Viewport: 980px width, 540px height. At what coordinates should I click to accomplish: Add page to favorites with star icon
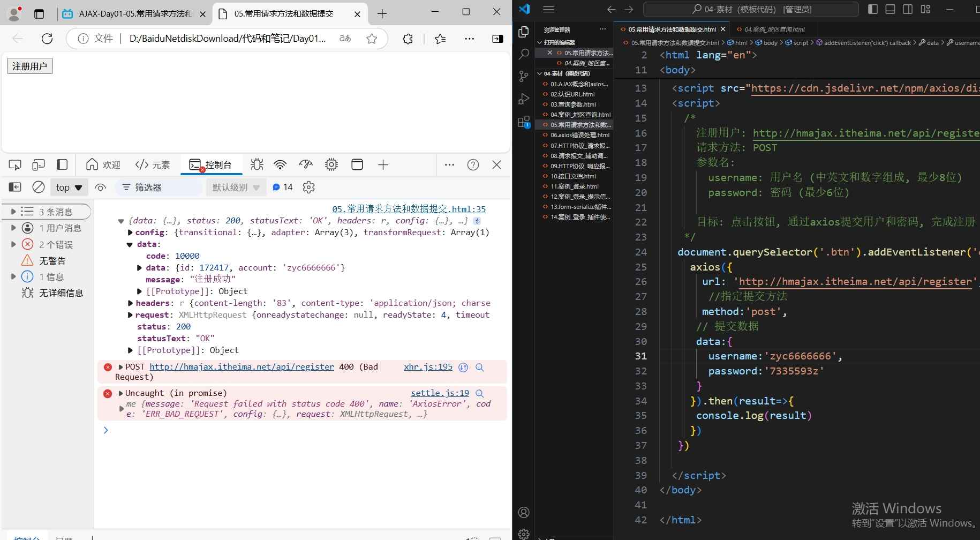[x=372, y=39]
